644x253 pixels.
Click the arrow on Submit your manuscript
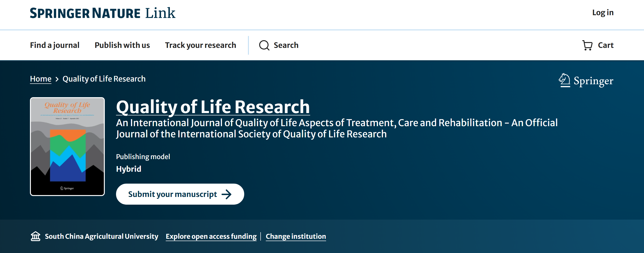click(x=226, y=194)
